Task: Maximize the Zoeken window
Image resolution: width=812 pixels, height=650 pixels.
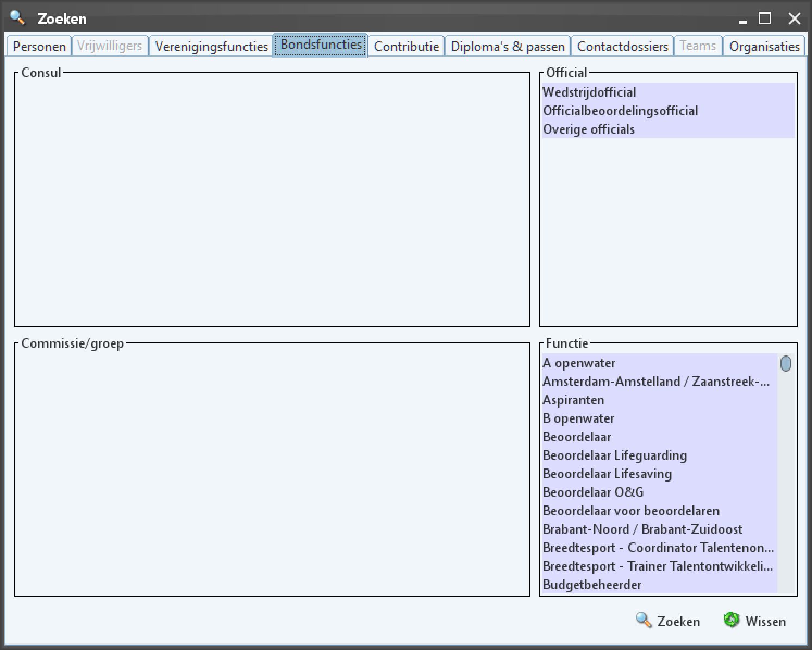Action: click(765, 18)
